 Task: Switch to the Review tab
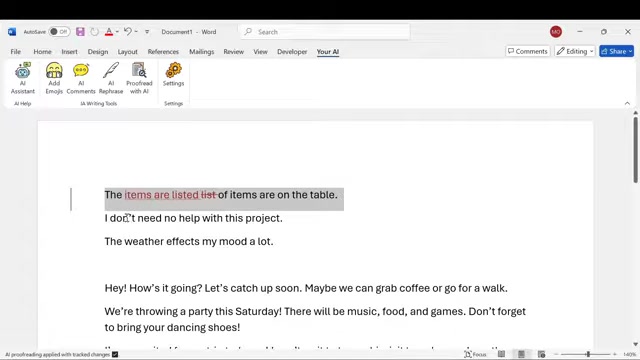233,51
